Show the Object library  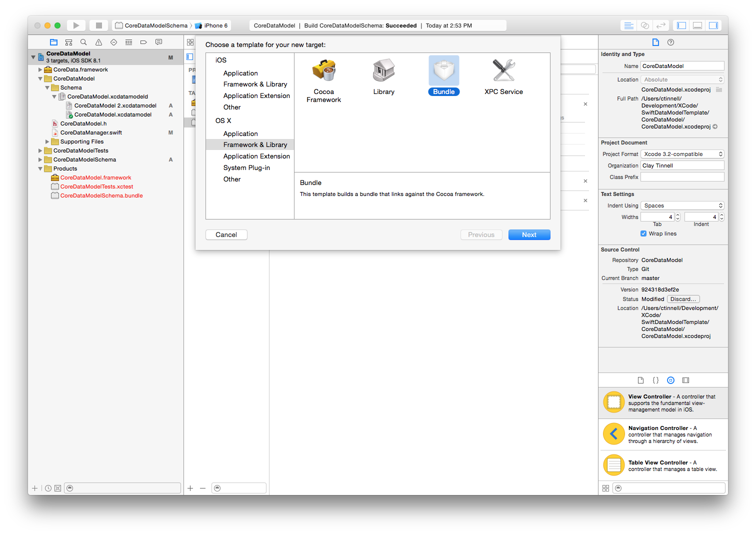[x=671, y=380]
